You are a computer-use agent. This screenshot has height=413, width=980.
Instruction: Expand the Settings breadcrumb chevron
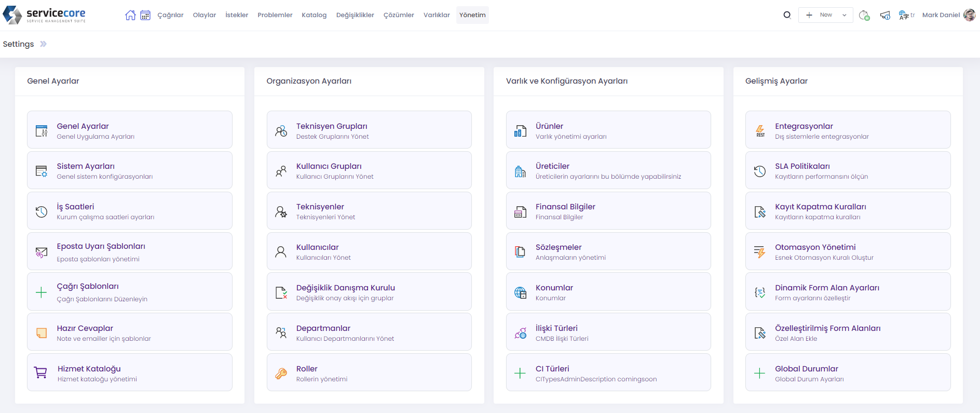[44, 44]
